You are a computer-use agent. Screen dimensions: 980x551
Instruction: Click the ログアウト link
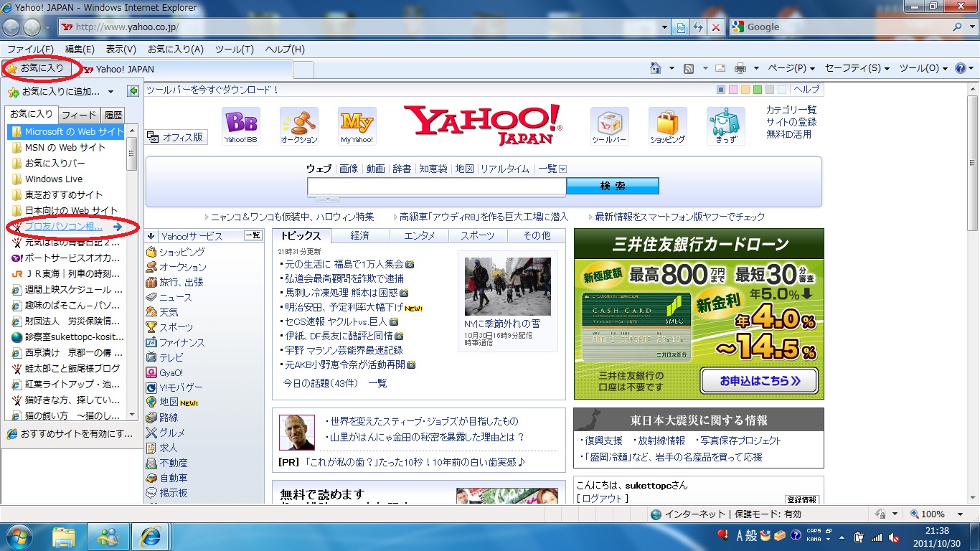603,498
